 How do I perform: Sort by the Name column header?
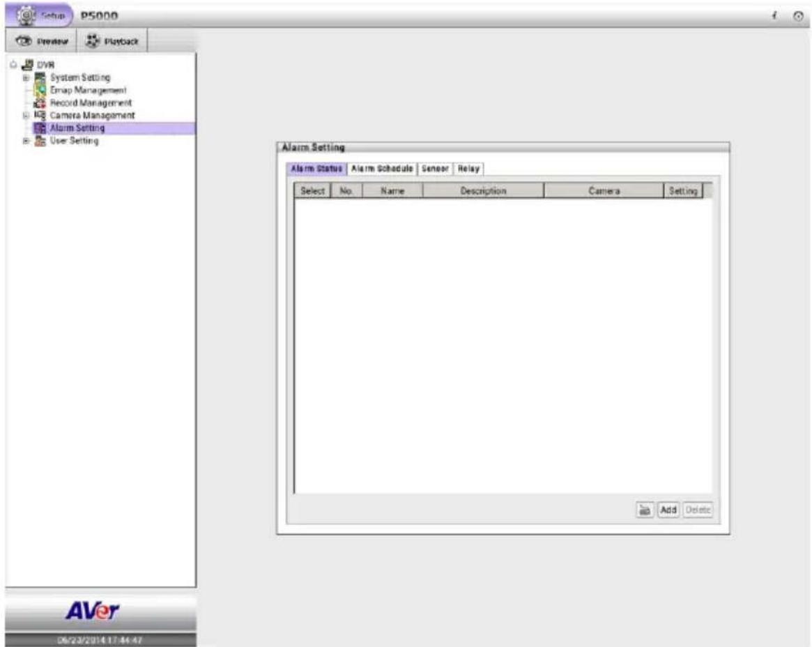pos(392,190)
